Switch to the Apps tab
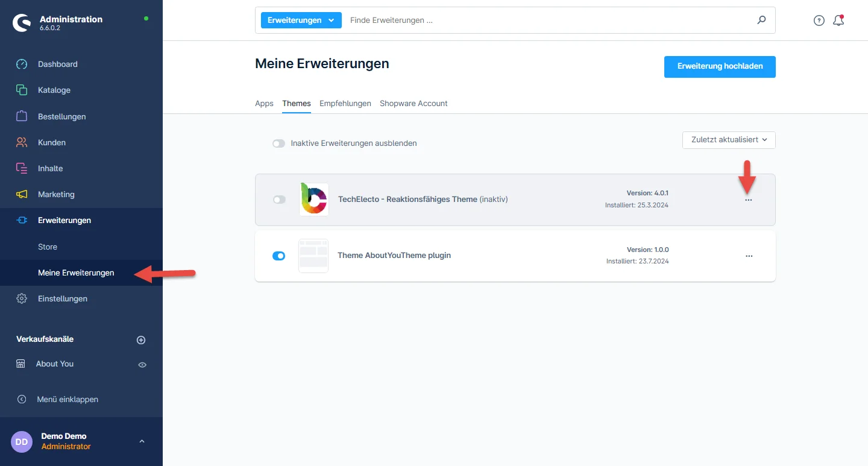 (264, 103)
